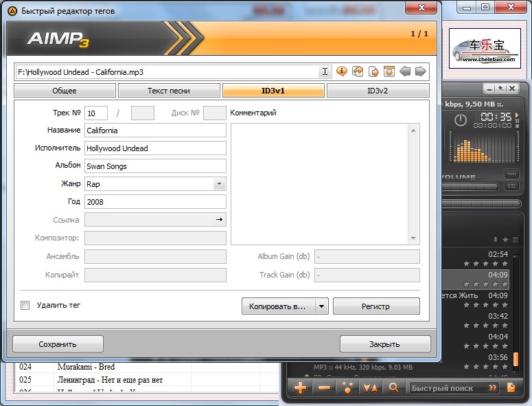
Task: Go to previous file with left arrow
Action: tap(405, 71)
